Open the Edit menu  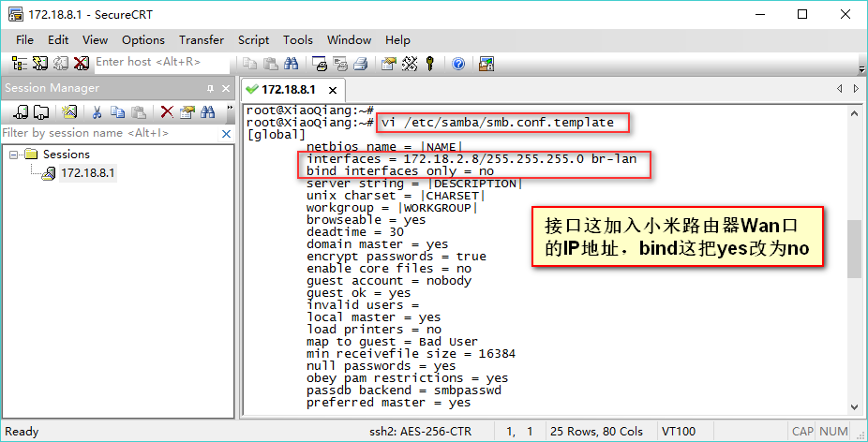click(x=58, y=40)
